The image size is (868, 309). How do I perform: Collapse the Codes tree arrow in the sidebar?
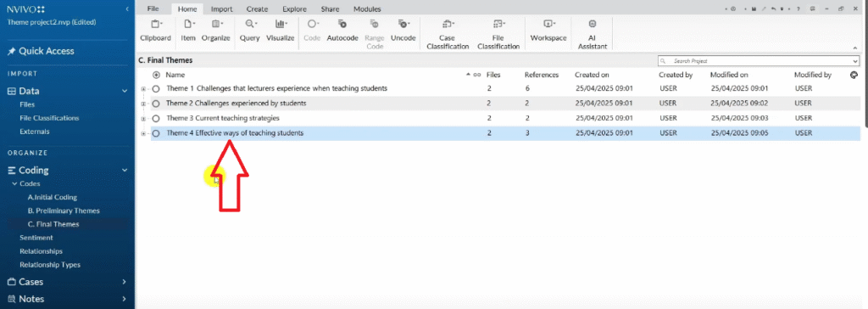pos(15,183)
